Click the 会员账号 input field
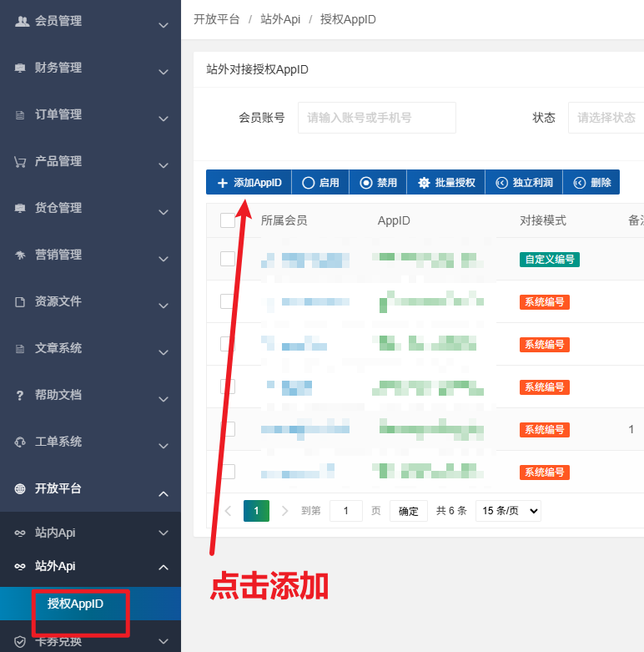Viewport: 644px width, 652px height. click(376, 118)
